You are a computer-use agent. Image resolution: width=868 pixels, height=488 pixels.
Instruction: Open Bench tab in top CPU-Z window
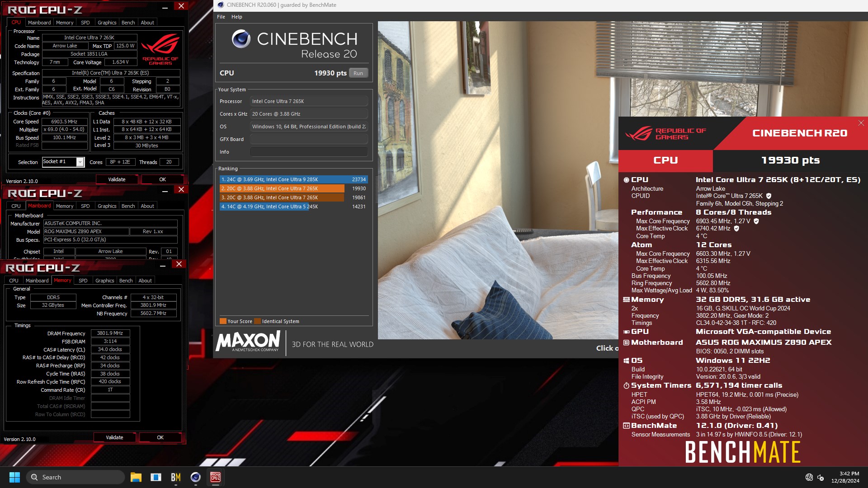pos(128,23)
